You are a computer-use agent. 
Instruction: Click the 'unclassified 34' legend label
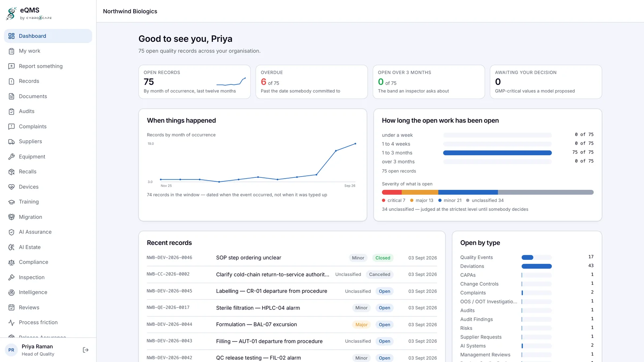(485, 200)
